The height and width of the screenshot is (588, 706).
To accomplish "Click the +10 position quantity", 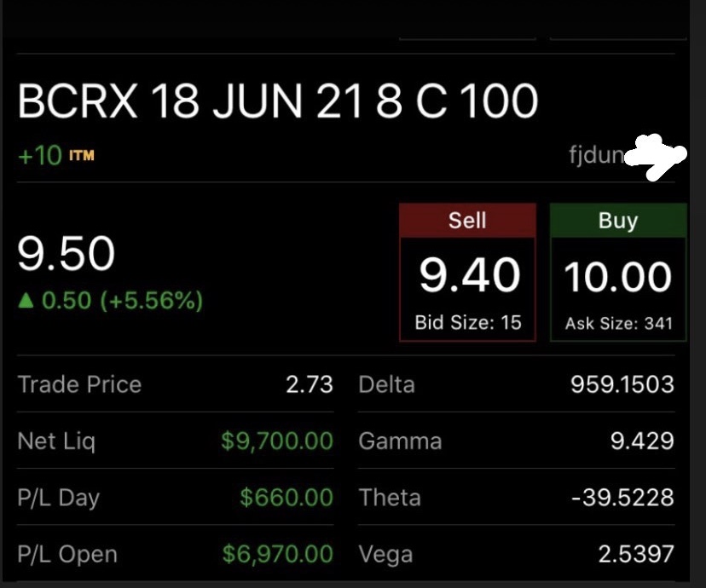I will point(40,156).
